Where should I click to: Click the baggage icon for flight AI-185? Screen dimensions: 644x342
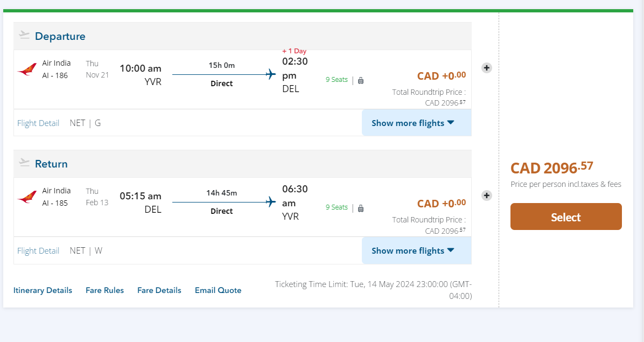pyautogui.click(x=361, y=208)
